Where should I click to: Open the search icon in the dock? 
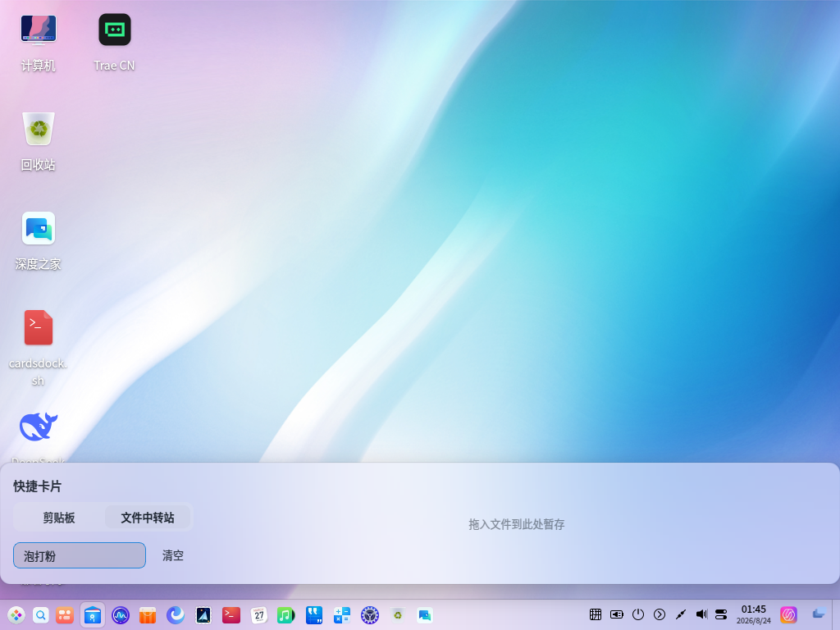tap(41, 615)
